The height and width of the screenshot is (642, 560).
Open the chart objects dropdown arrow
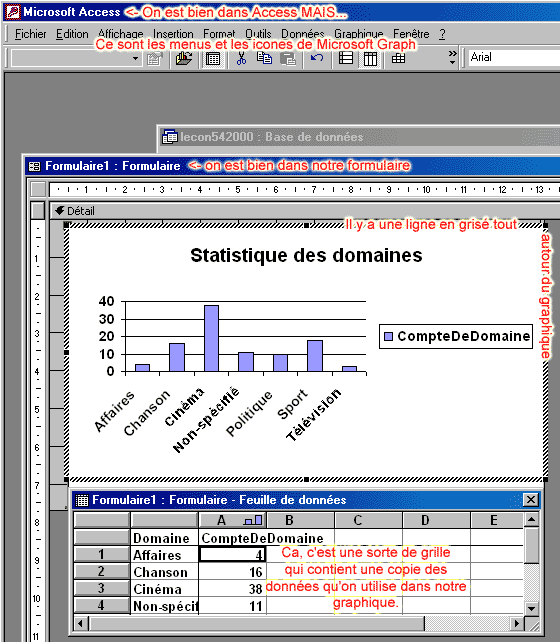point(135,59)
